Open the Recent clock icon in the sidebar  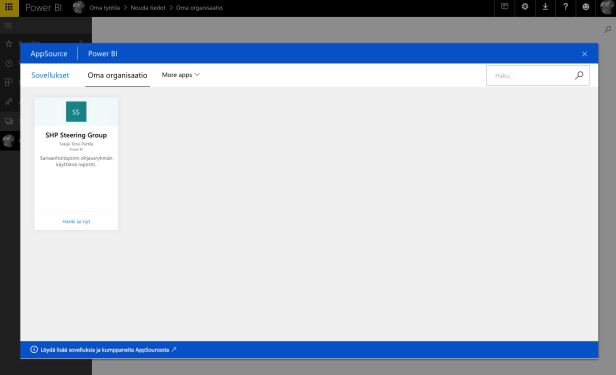(9, 63)
